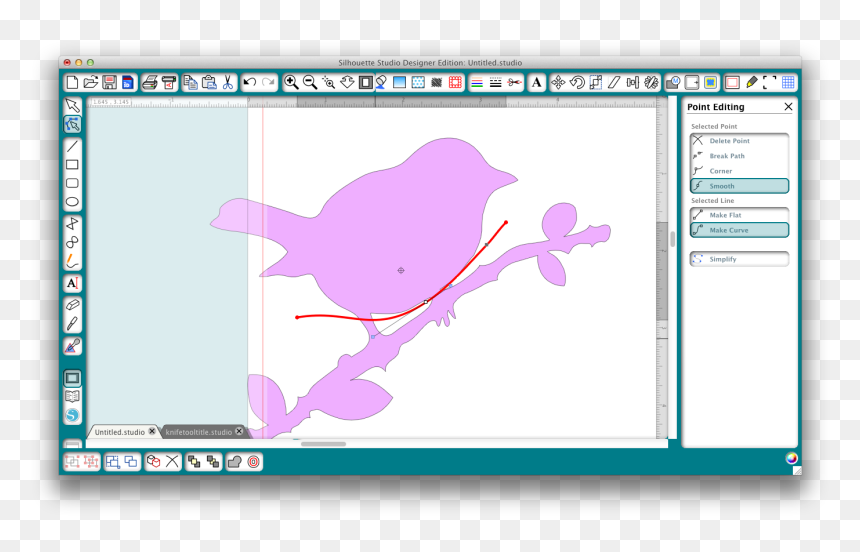This screenshot has width=860, height=552.
Task: Open the Line Style panel
Action: tap(495, 83)
